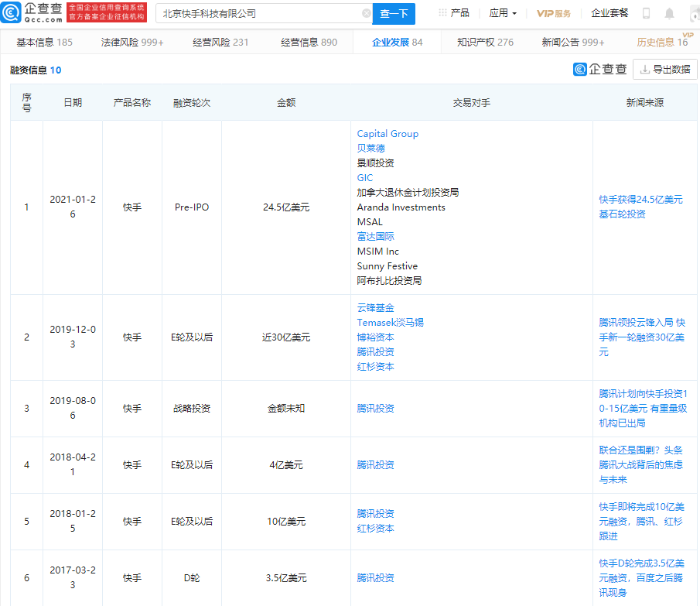Screen dimensions: 700x606
Task: Click the 加拿大退休金计划投资局 text
Action: click(408, 193)
